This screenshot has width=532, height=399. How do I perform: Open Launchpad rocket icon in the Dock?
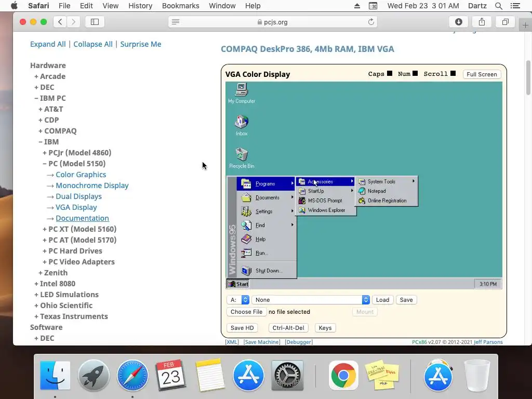(94, 375)
